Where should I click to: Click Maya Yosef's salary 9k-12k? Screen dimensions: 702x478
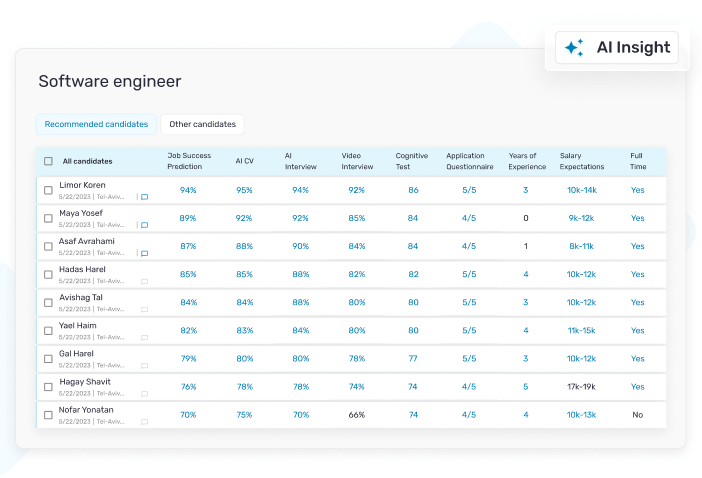coord(582,218)
